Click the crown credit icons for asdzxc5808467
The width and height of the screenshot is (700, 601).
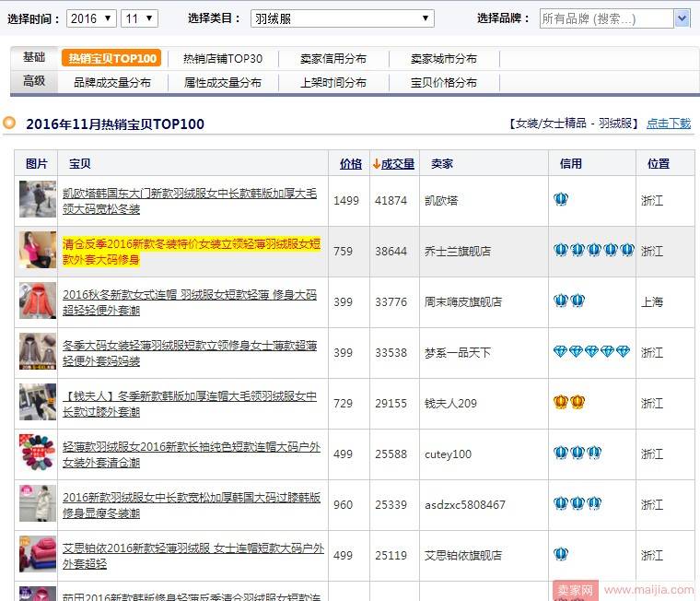pyautogui.click(x=577, y=503)
